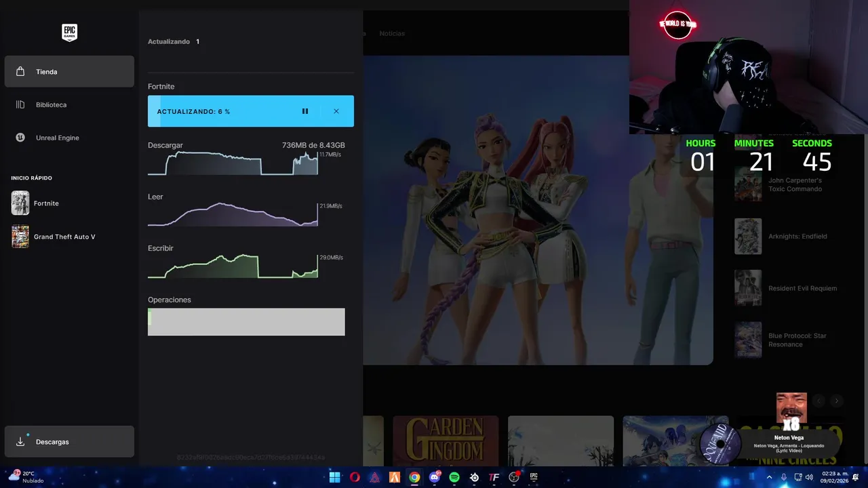Click the 'Actualizando 1' heading
868x488 pixels.
coord(174,41)
